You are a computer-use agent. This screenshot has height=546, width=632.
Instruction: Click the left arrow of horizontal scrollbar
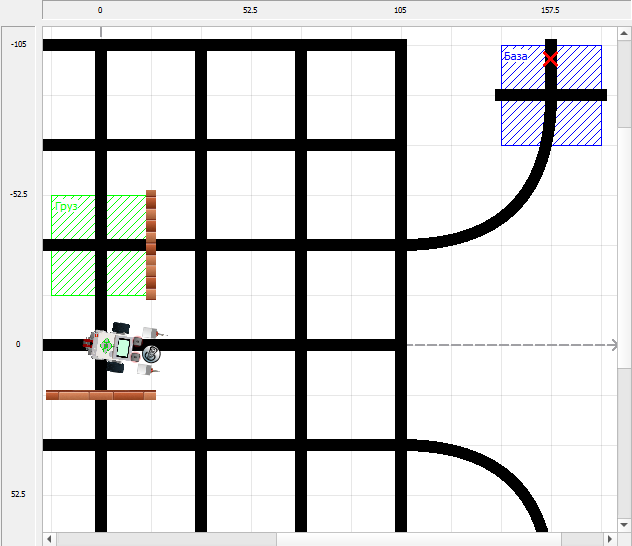click(x=49, y=539)
